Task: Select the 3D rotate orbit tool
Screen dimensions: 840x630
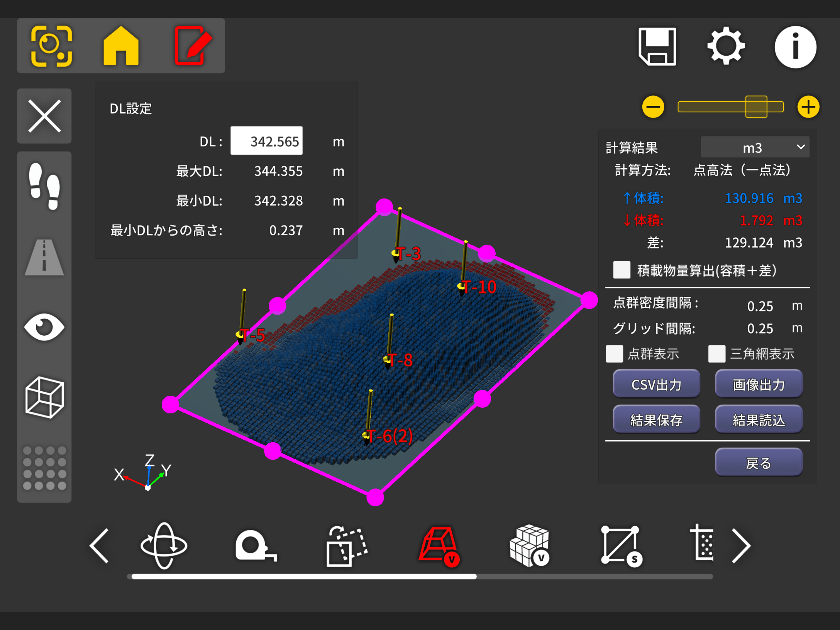Action: (164, 546)
